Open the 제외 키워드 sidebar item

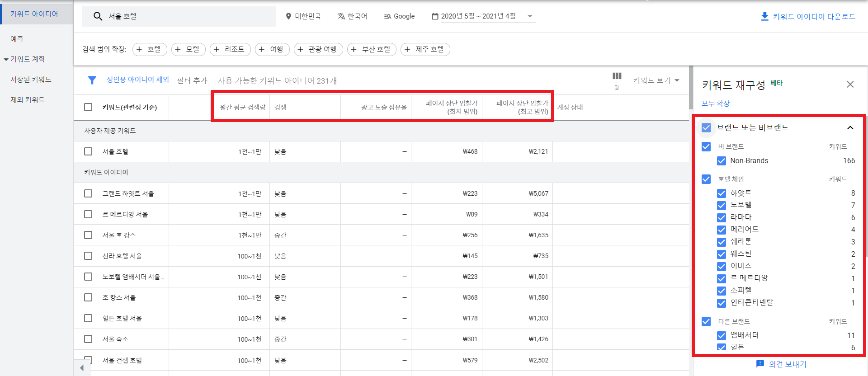[x=28, y=100]
